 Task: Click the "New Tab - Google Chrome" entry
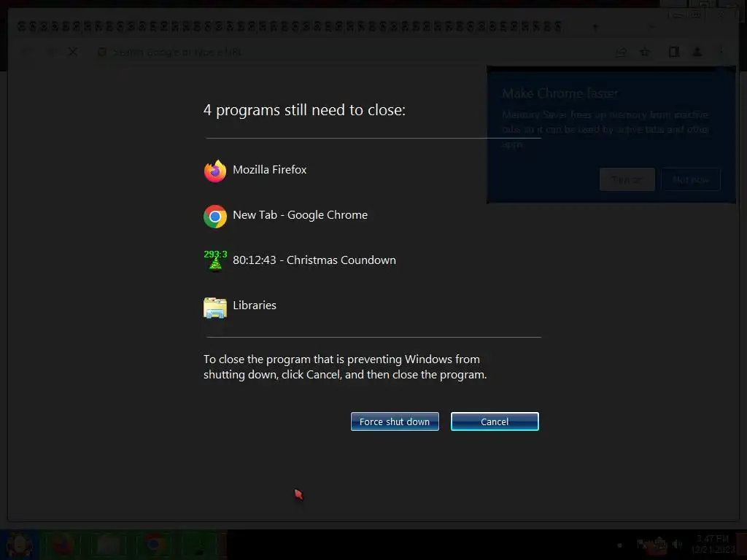300,215
